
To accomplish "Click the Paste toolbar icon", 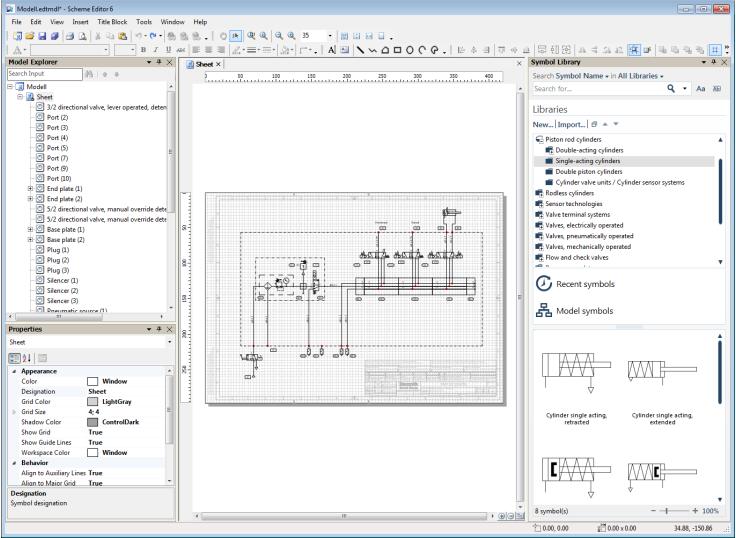I will (123, 36).
